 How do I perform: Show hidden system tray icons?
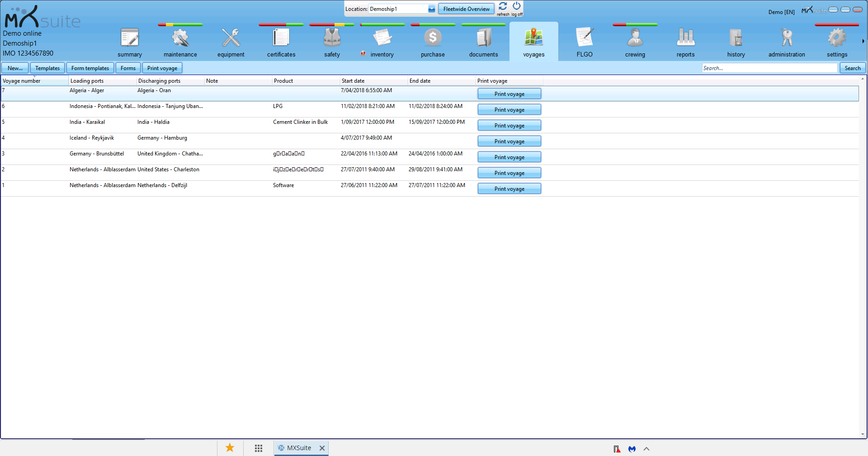point(646,449)
